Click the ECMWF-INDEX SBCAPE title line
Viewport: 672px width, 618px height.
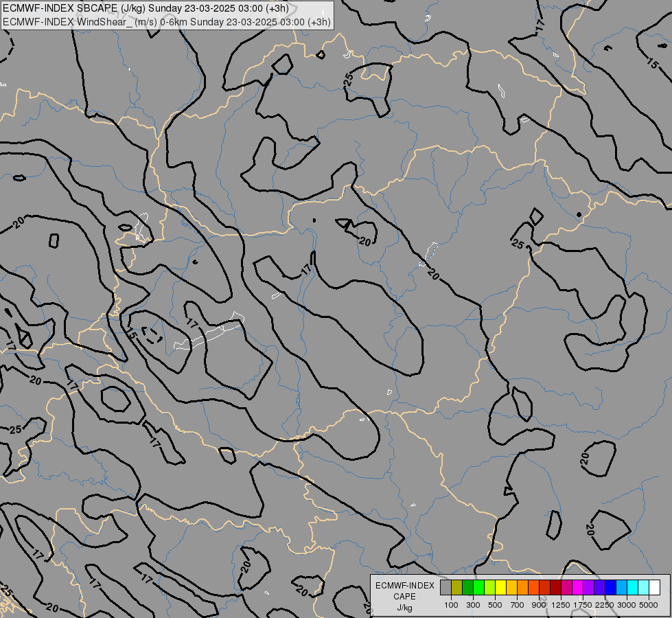point(146,8)
